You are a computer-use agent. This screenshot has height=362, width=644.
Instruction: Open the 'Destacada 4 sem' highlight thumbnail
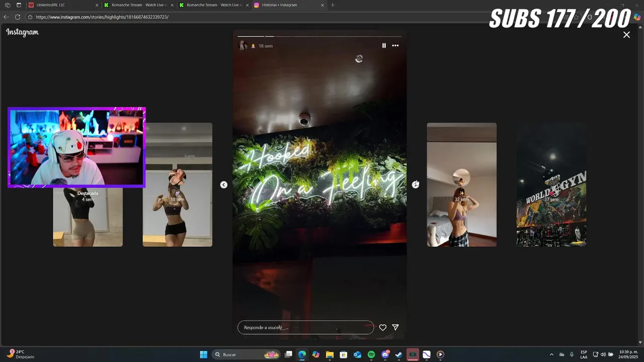88,217
